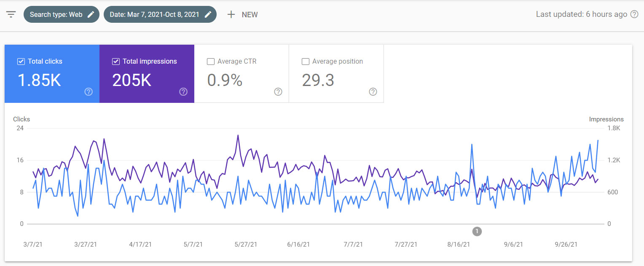Uncheck the Total impressions checkbox

click(x=116, y=62)
